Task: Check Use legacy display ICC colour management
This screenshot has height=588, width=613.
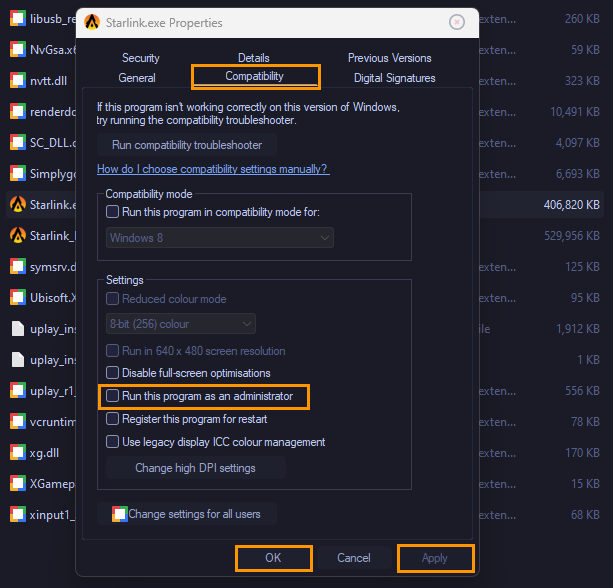Action: click(x=113, y=442)
